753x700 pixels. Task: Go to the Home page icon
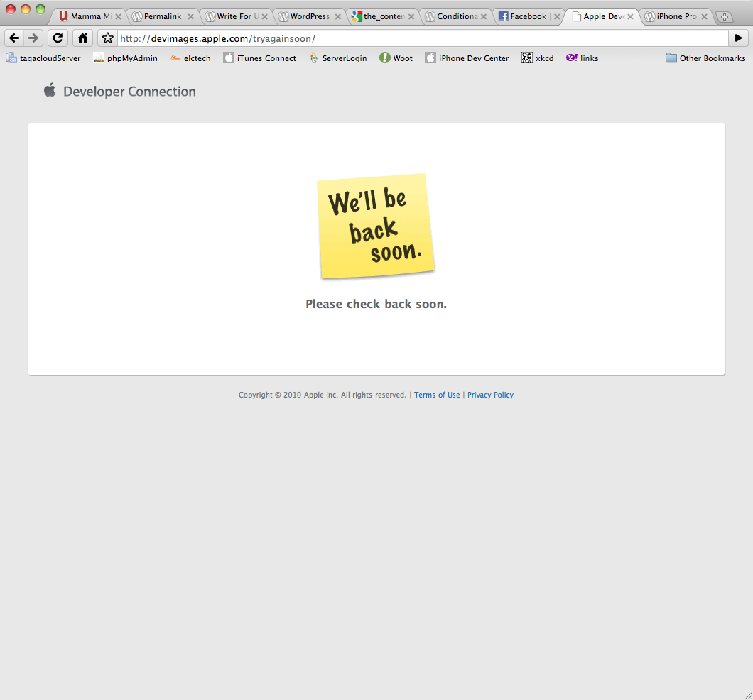tap(82, 38)
